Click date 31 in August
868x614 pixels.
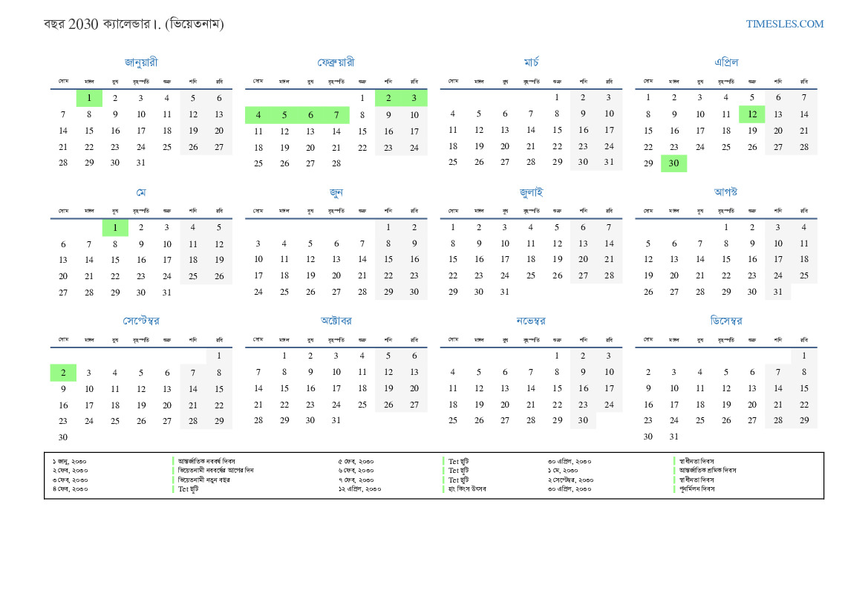click(x=777, y=292)
